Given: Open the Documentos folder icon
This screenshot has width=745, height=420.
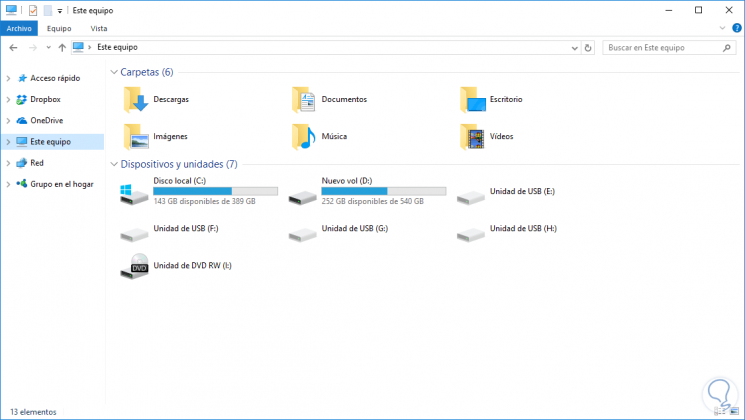Looking at the screenshot, I should tap(304, 100).
